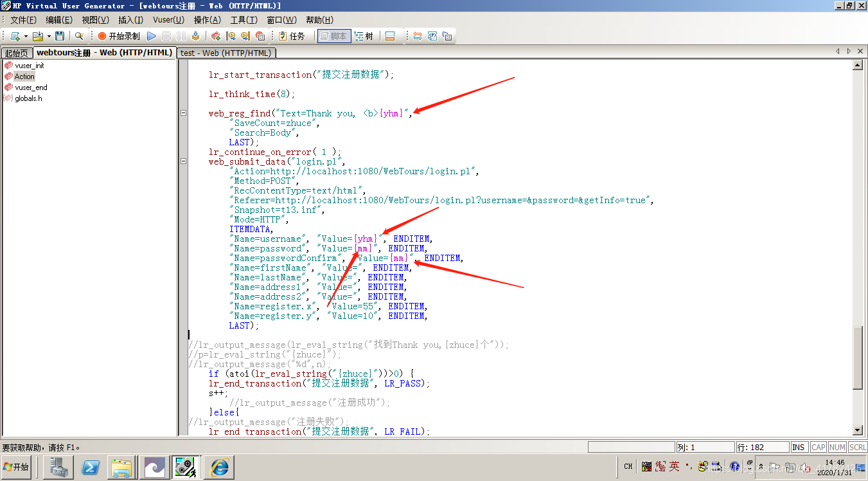Open the 操作(A) menu
The height and width of the screenshot is (481, 868).
(x=207, y=20)
